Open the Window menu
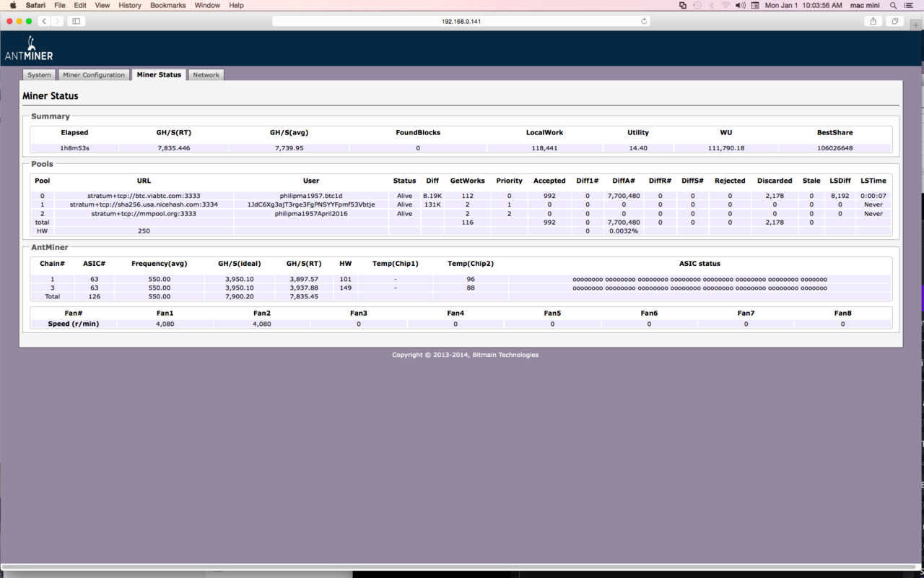Image resolution: width=924 pixels, height=578 pixels. 207,5
